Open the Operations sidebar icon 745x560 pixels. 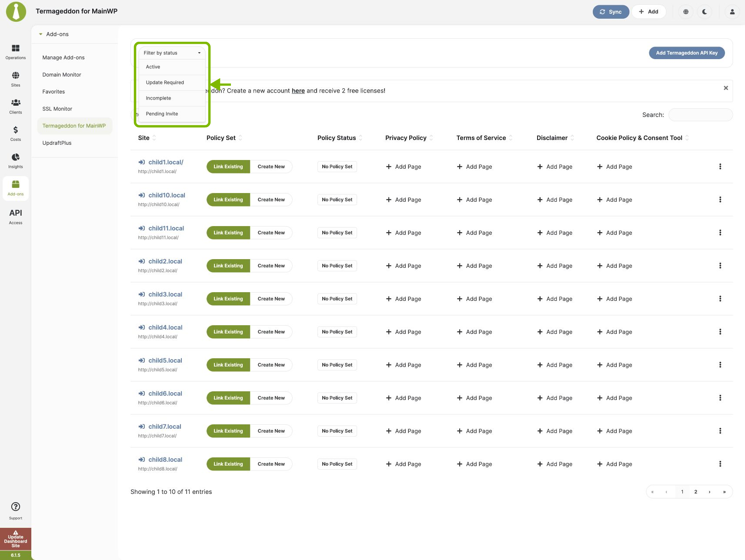16,51
